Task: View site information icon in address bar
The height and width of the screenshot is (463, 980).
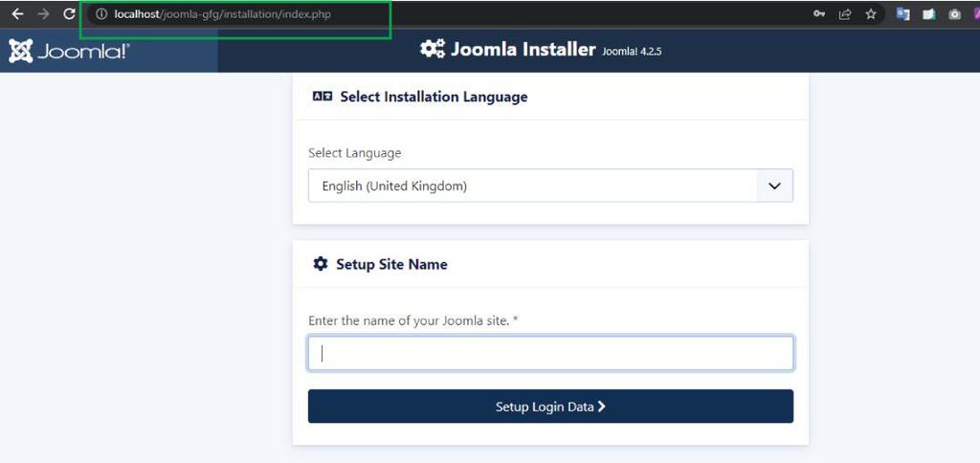Action: click(x=101, y=14)
